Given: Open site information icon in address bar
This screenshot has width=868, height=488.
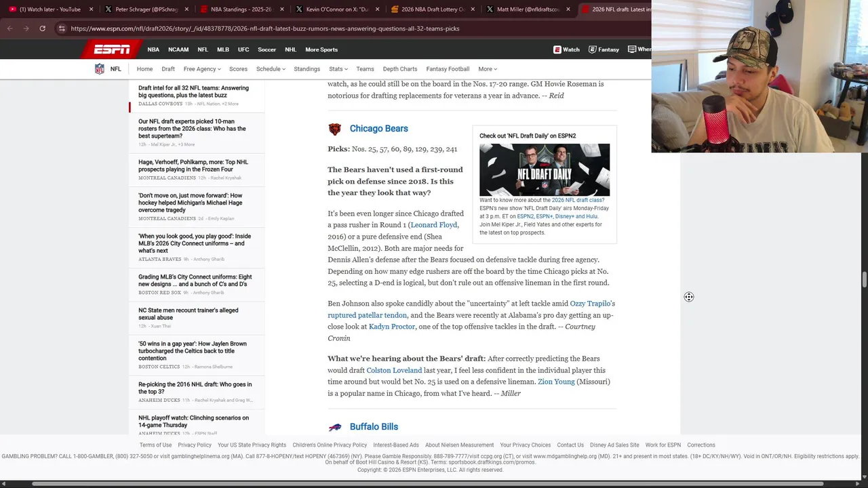Looking at the screenshot, I should (x=62, y=28).
